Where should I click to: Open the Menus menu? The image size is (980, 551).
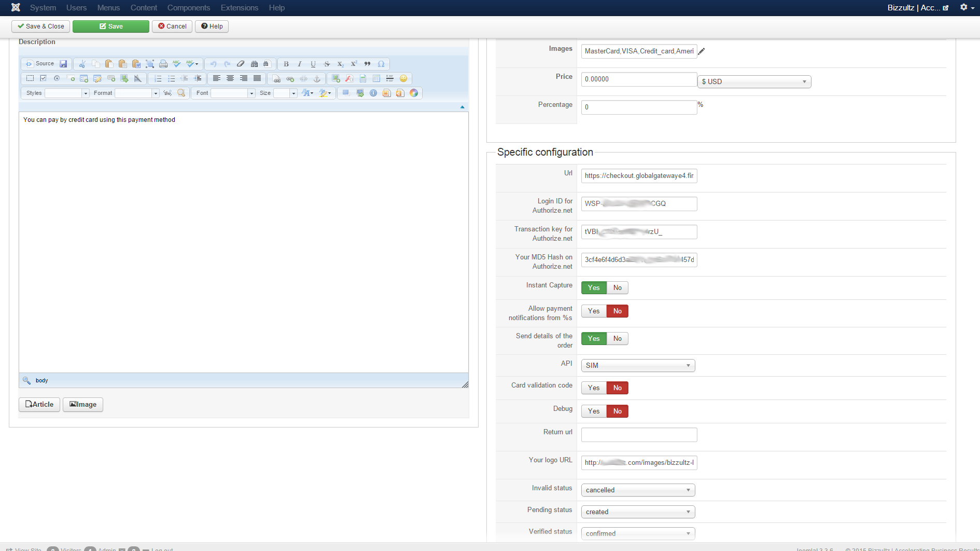[x=108, y=8]
